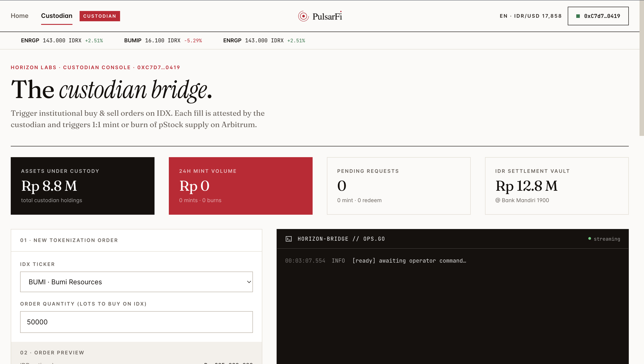644x364 pixels.
Task: Click the Pending Requests card
Action: click(x=398, y=186)
